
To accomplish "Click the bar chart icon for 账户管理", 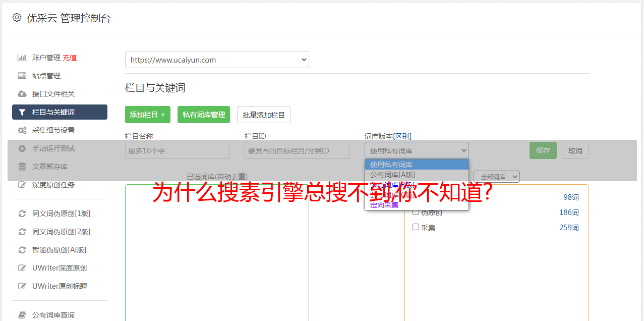I will 22,58.
